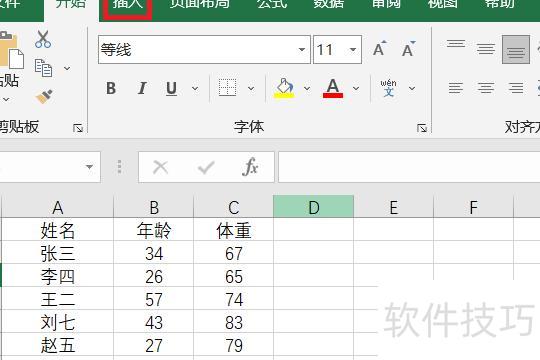Expand phonetic guide dropdown arrow
This screenshot has width=540, height=360.
412,89
